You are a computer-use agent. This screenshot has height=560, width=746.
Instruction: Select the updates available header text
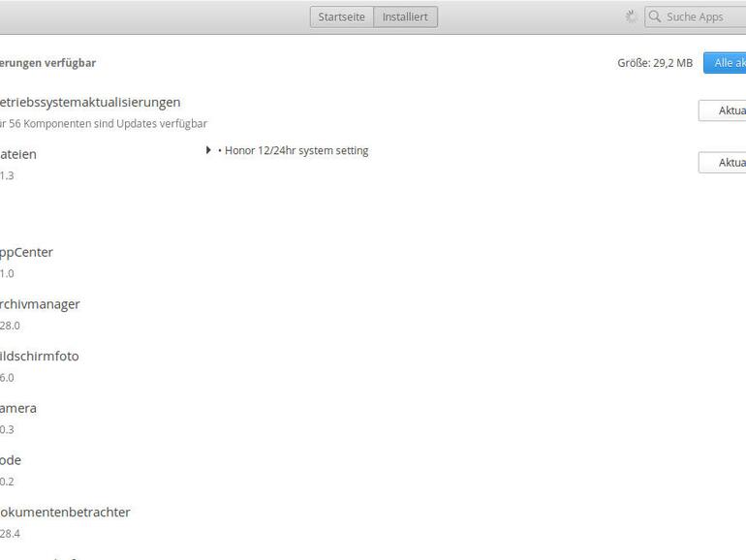coord(47,63)
